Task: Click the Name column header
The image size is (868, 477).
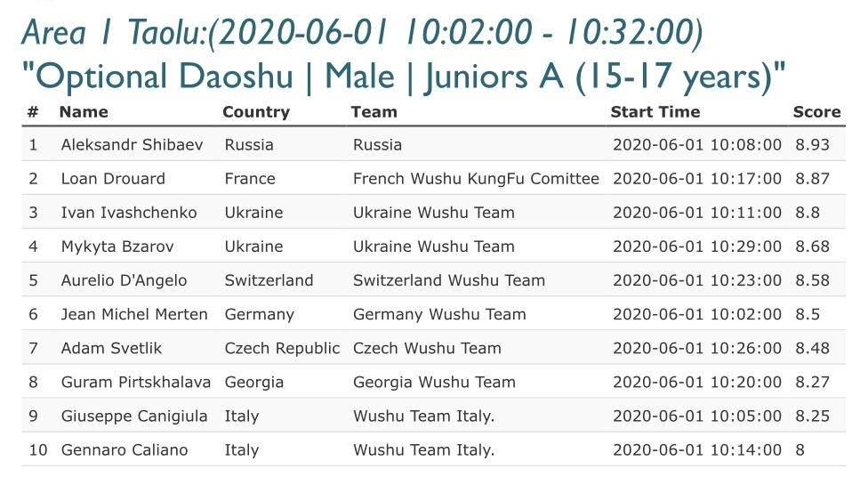Action: point(84,112)
